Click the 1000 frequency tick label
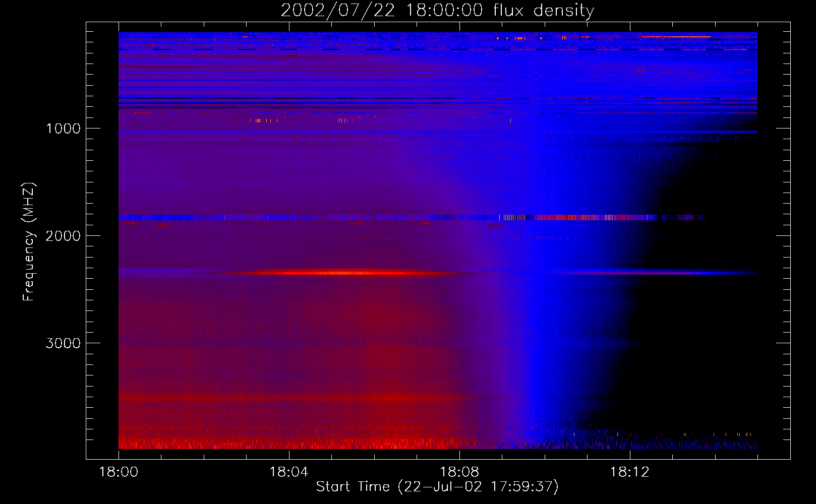The image size is (816, 504). pyautogui.click(x=63, y=129)
